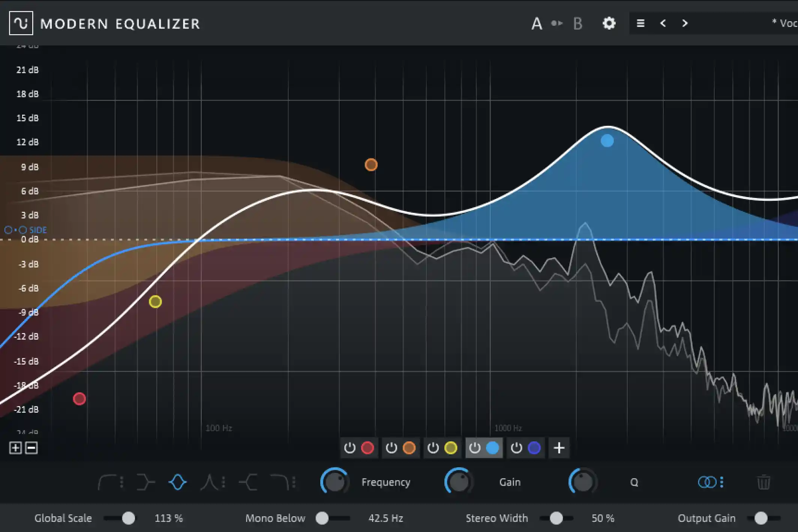The width and height of the screenshot is (798, 532).
Task: Toggle power for the orange band
Action: 391,448
